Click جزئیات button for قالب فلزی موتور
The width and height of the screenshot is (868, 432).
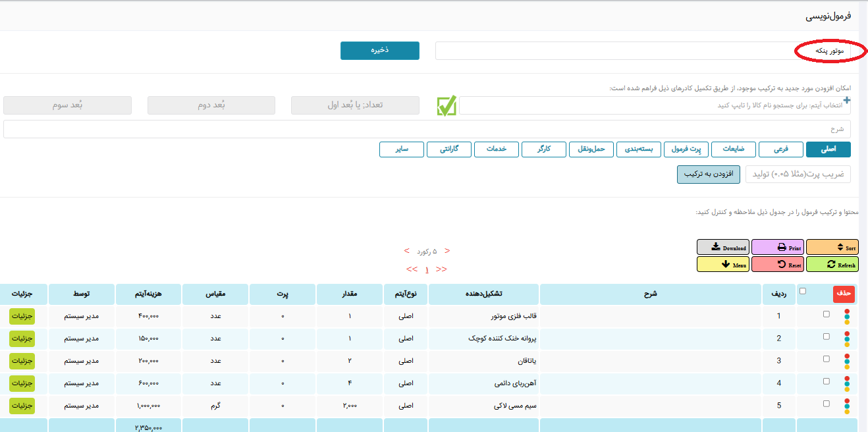coord(22,316)
